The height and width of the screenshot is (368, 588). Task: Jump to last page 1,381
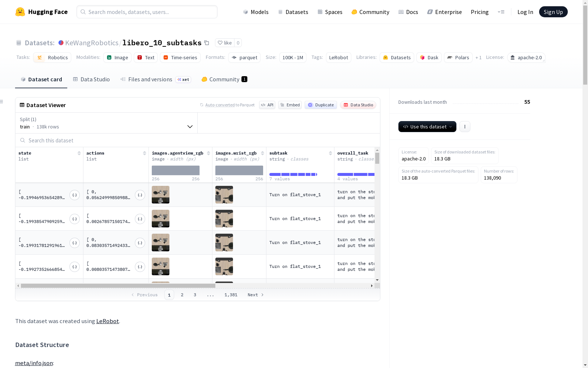click(x=231, y=295)
